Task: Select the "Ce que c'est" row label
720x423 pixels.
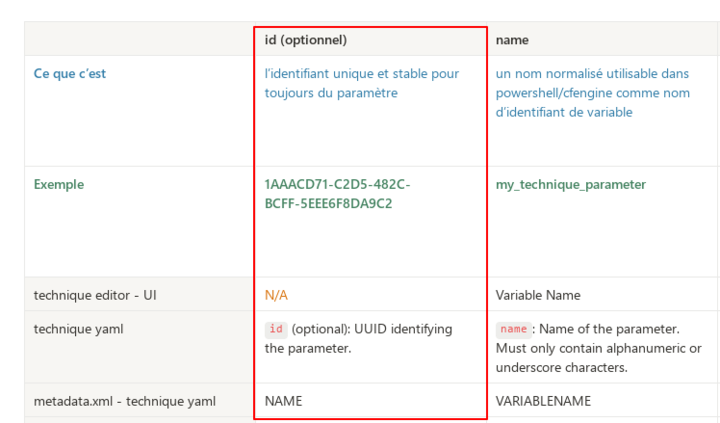Action: click(70, 73)
